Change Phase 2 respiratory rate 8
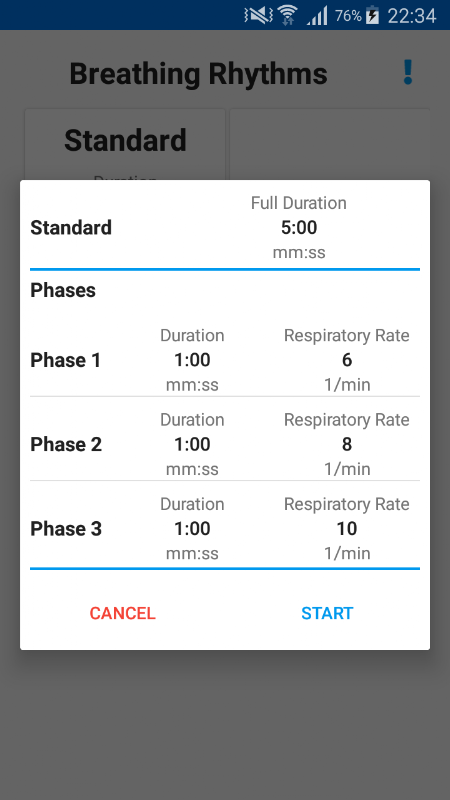The width and height of the screenshot is (450, 800). click(347, 444)
